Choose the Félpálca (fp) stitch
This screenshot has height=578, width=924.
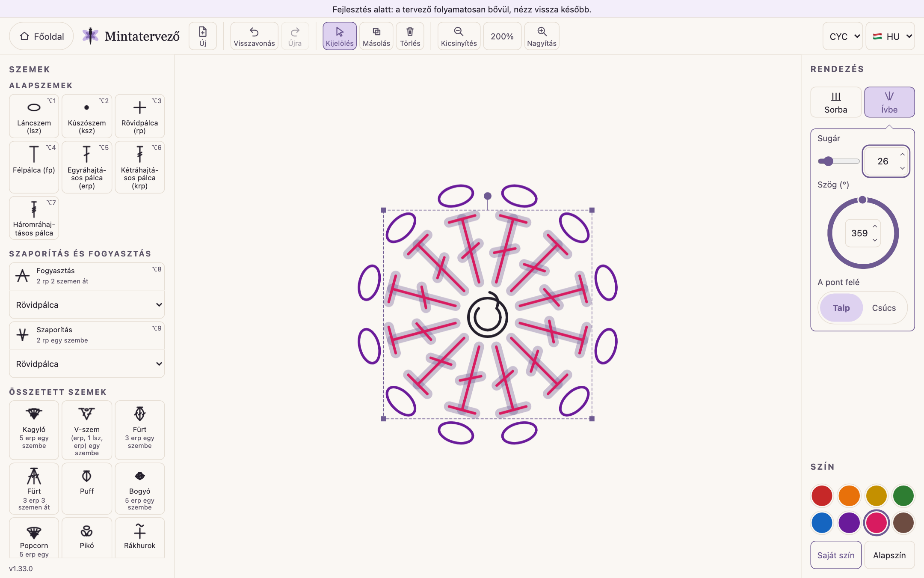(x=34, y=167)
